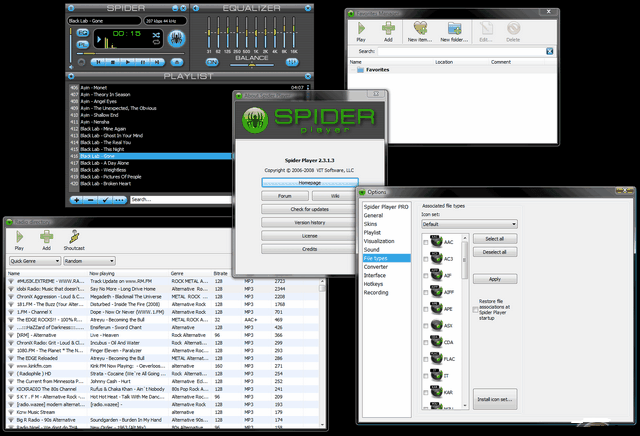Click Check for updates button

(309, 209)
